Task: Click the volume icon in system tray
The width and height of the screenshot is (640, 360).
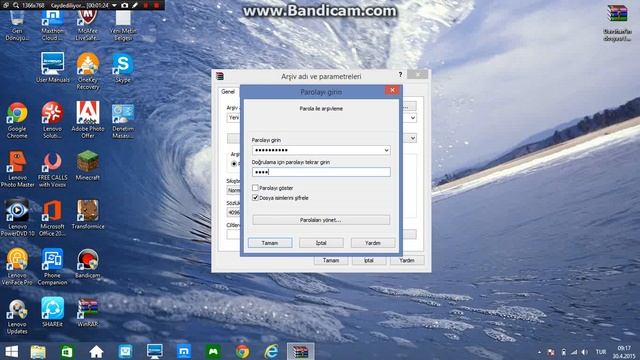Action: click(584, 352)
